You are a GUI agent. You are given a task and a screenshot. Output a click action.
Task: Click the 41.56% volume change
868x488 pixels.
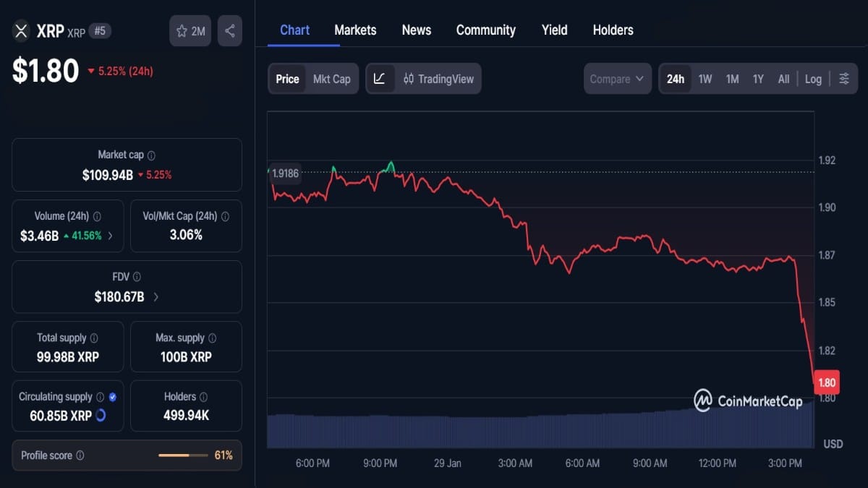87,235
